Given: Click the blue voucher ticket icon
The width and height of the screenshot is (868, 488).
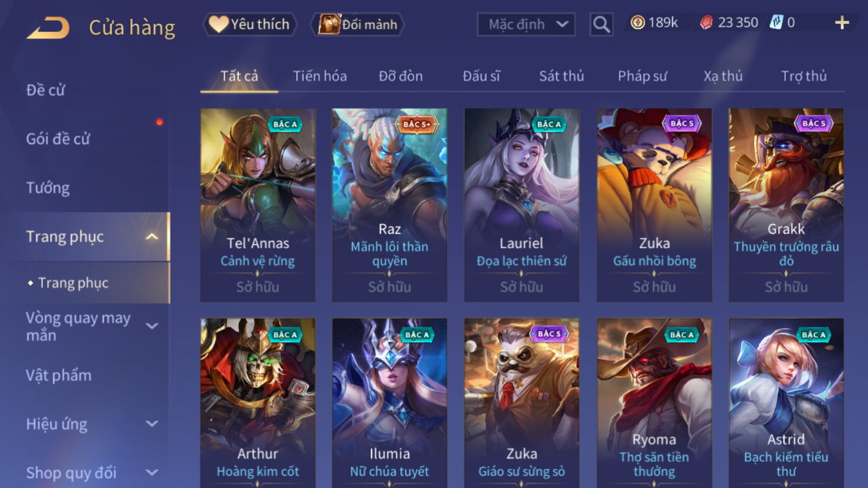Looking at the screenshot, I should (776, 23).
